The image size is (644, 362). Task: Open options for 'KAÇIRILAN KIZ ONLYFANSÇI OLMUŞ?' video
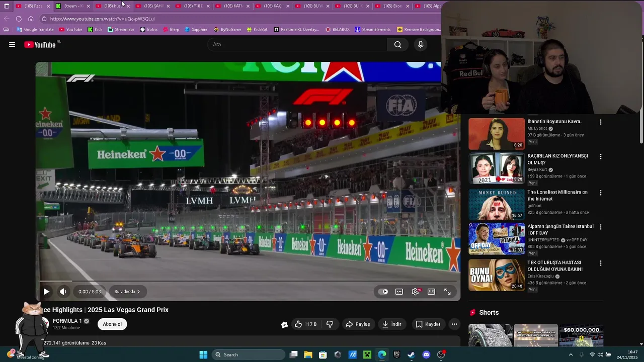600,157
